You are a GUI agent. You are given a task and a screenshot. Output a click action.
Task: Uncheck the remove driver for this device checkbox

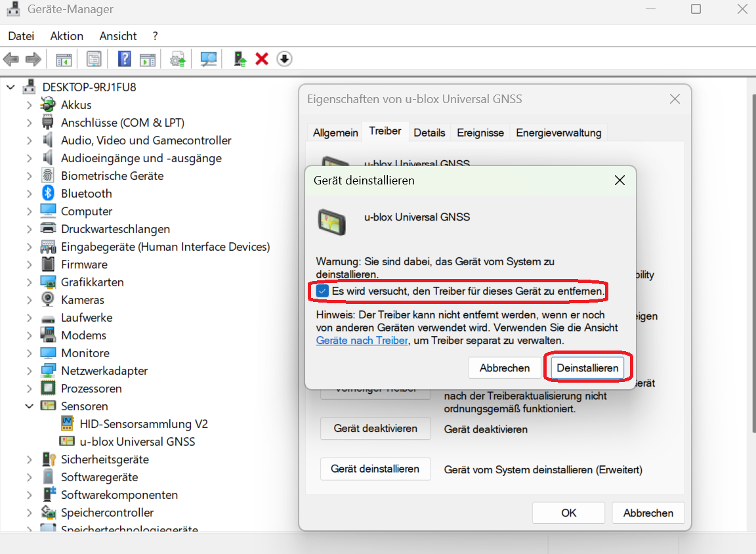tap(322, 290)
